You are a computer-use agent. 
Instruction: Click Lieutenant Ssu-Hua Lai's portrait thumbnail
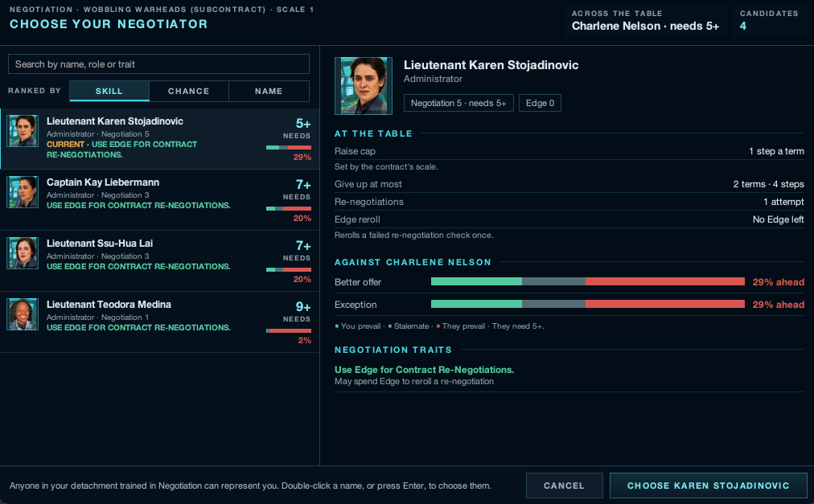click(x=23, y=252)
